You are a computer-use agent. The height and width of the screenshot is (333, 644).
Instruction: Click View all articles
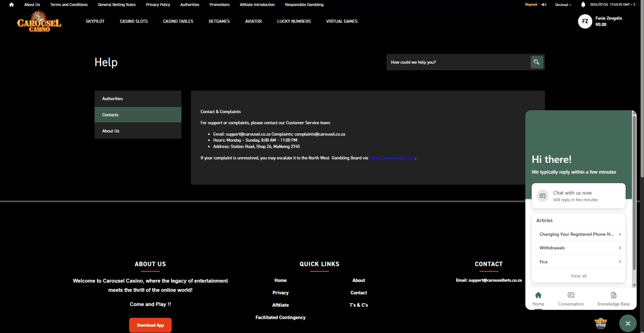click(x=579, y=276)
